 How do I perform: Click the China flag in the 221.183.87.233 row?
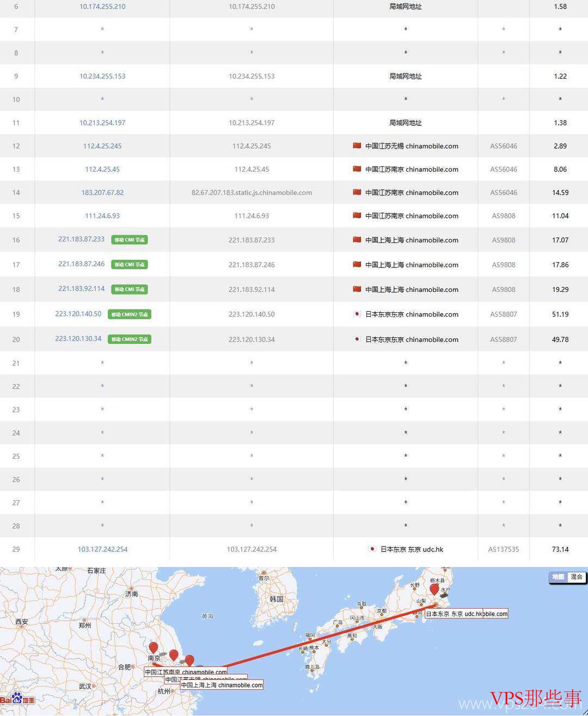(x=357, y=239)
